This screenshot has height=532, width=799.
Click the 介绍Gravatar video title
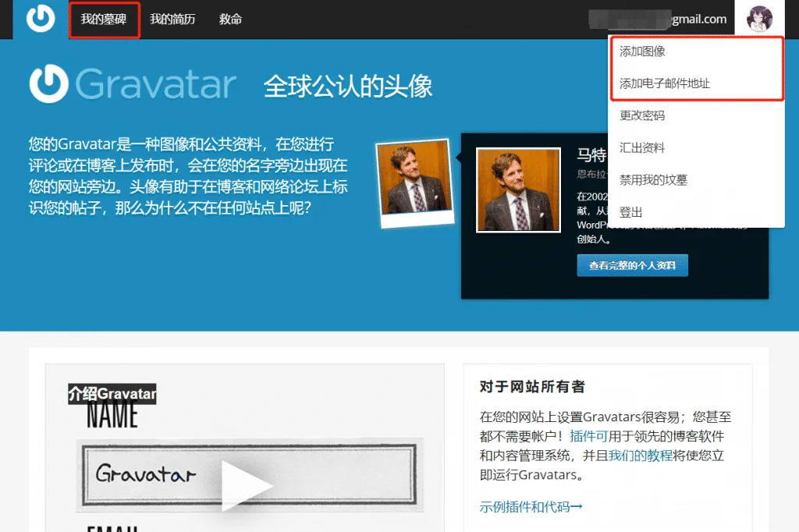(112, 394)
